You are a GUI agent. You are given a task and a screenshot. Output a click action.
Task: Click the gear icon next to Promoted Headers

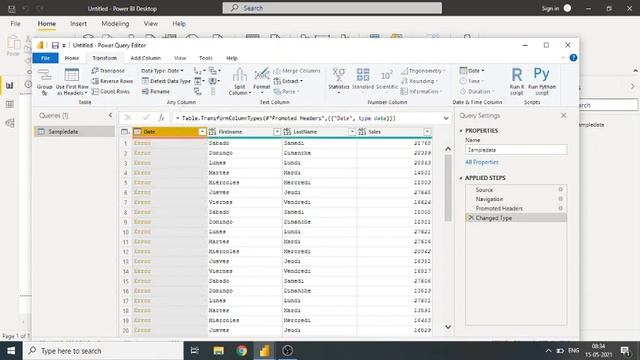click(560, 208)
